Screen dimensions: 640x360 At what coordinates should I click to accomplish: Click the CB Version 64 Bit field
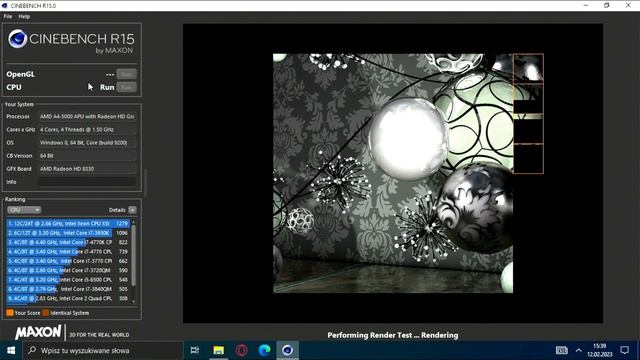(x=87, y=156)
